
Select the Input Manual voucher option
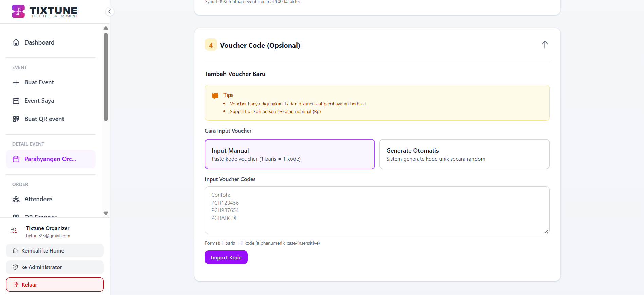(289, 154)
